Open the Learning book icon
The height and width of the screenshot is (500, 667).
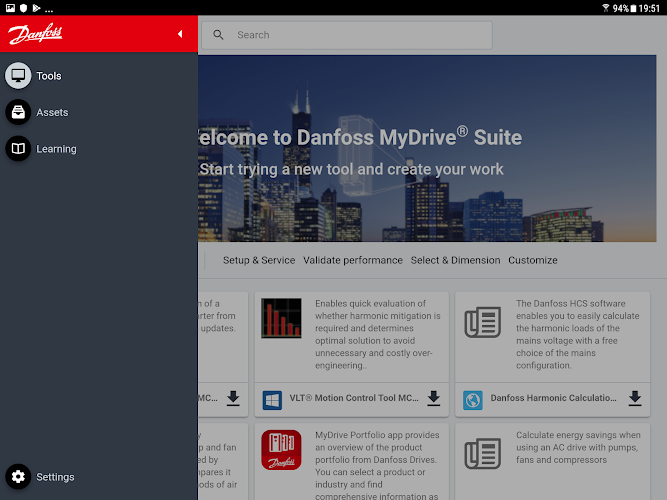pyautogui.click(x=18, y=149)
